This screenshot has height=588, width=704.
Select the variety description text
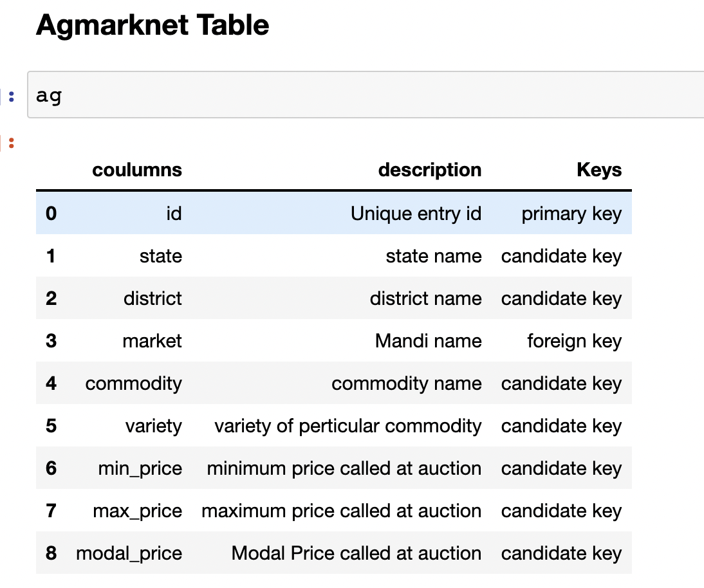[348, 425]
